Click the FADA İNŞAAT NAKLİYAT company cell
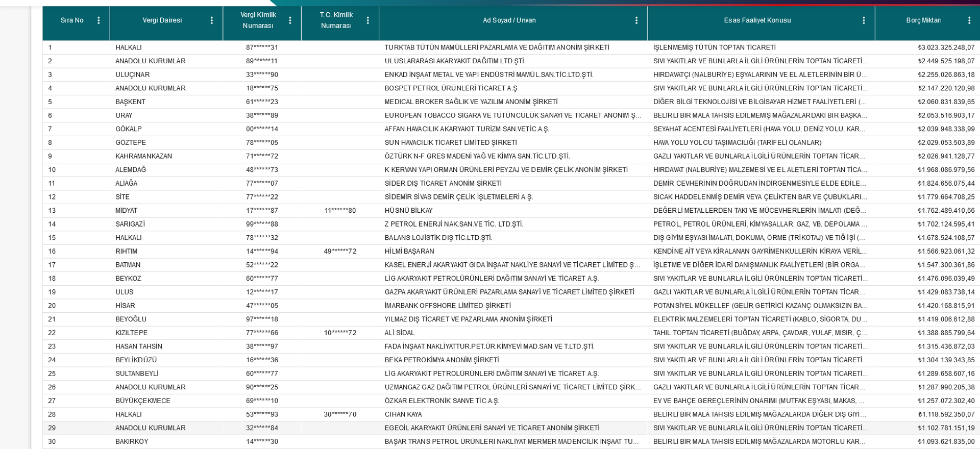 point(513,346)
